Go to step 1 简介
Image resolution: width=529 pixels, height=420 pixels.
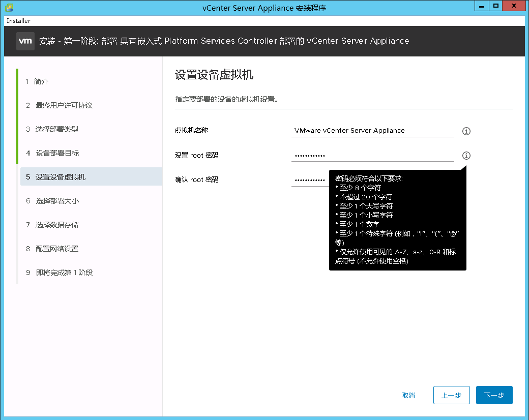point(37,81)
